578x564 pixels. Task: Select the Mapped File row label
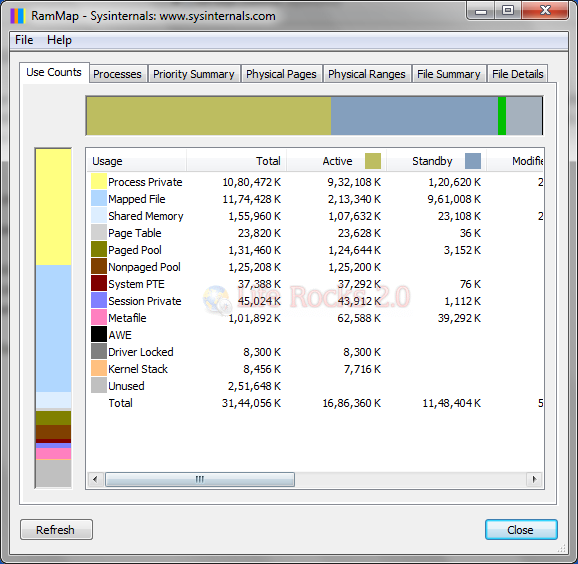point(137,199)
